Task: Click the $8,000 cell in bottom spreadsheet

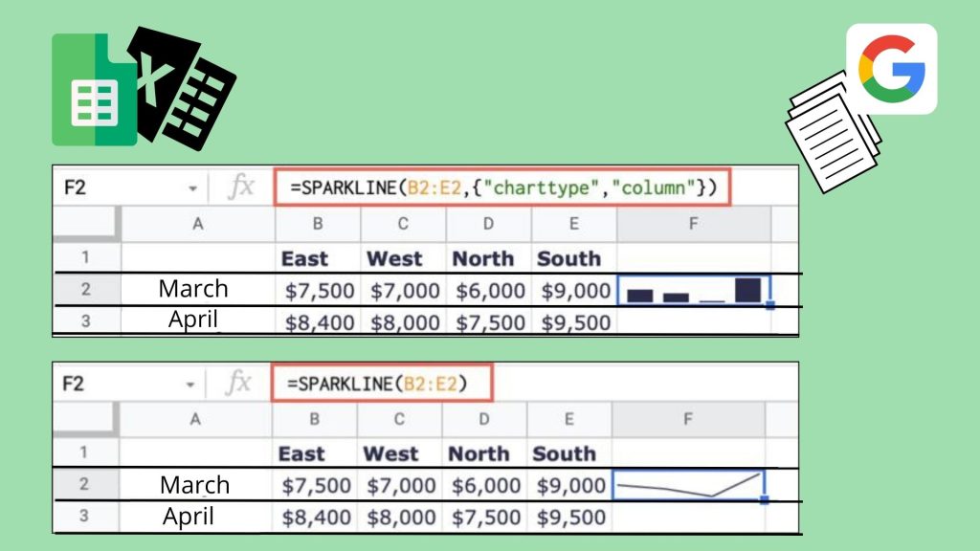Action: click(x=399, y=518)
